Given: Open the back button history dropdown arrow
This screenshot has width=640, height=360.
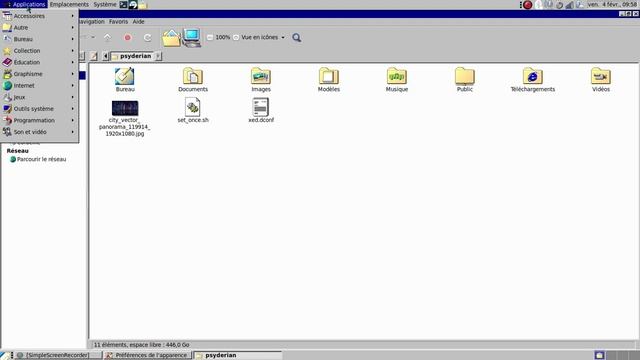Looking at the screenshot, I should point(93,37).
